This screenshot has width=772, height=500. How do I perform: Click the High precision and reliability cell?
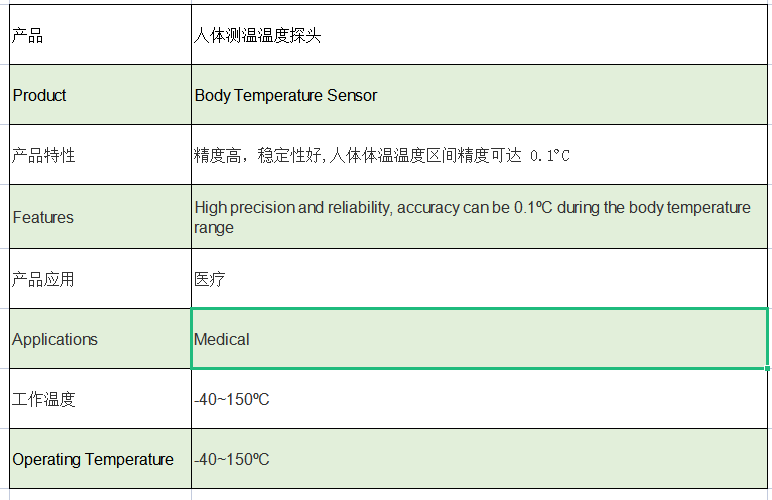tap(480, 217)
